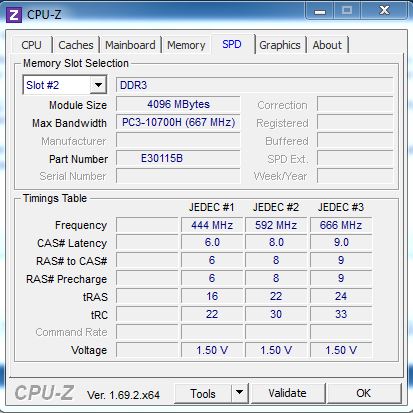
Task: Click the JEDEC #1 tRC value 22
Action: (x=212, y=314)
